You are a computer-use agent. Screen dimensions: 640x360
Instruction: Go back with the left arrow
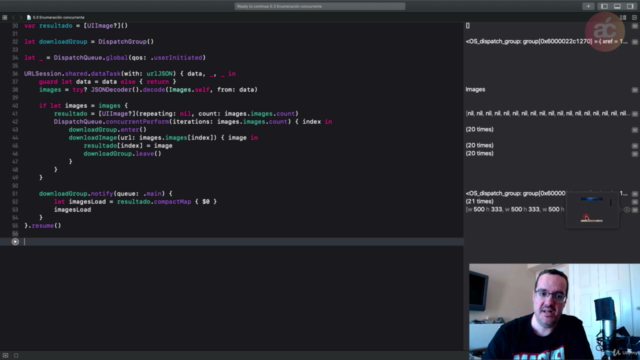pyautogui.click(x=13, y=17)
